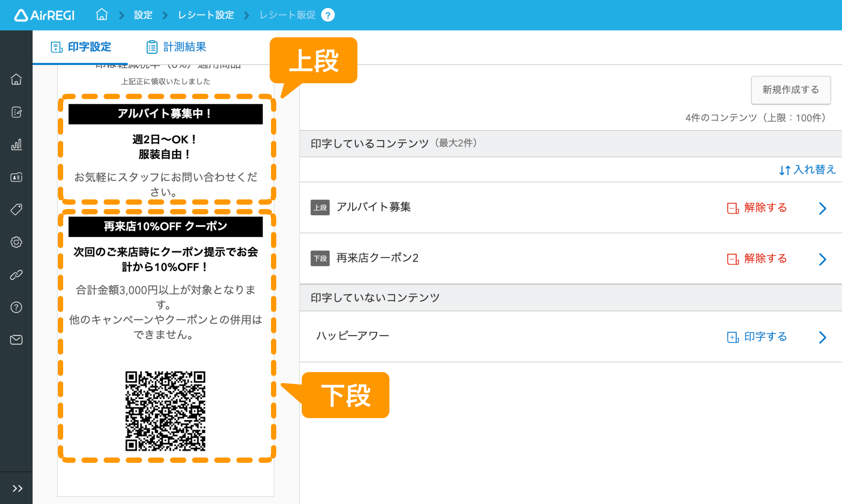
Task: Open アルバイト募集 details chevron
Action: [x=823, y=208]
